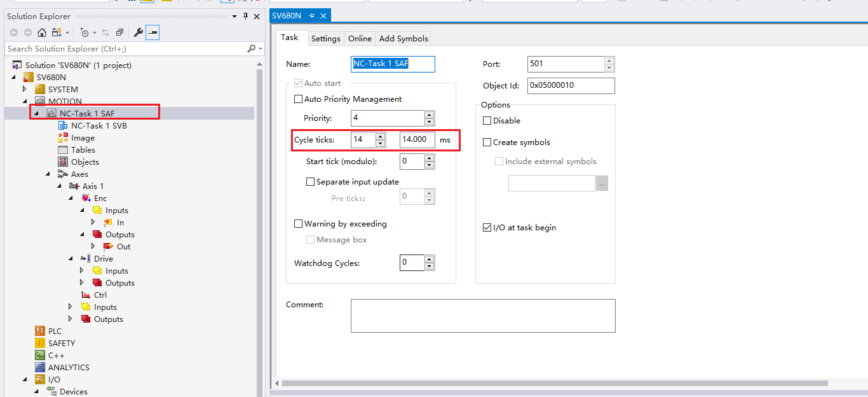Toggle the Preview Selected Items icon
Viewport: 868px width, 397px height.
[x=153, y=32]
